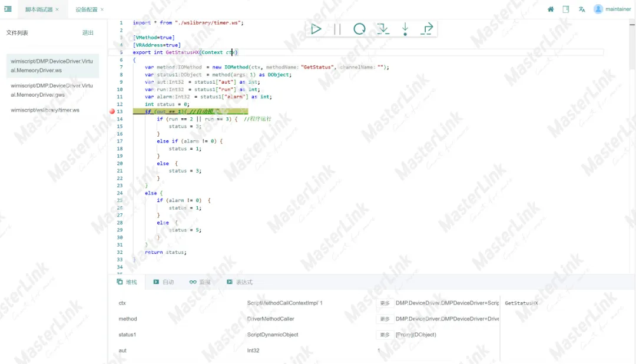Close the 脚本调试器 tab
The image size is (636, 364).
pyautogui.click(x=57, y=9)
